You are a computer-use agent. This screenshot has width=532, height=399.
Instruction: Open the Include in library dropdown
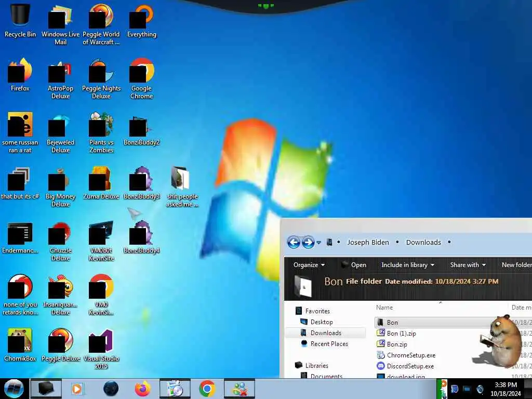407,265
